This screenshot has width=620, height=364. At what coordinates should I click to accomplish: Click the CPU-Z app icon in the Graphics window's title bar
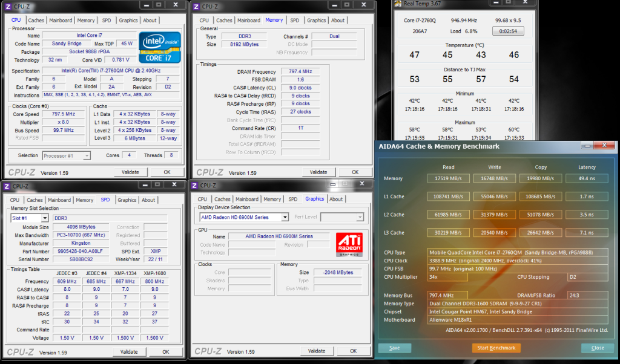coord(194,185)
